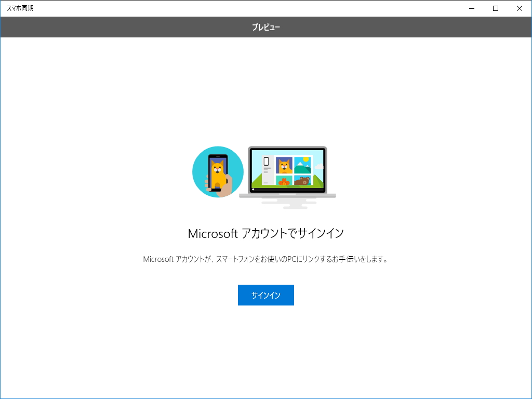Click the dog photo tile on the laptop screen

click(x=284, y=165)
